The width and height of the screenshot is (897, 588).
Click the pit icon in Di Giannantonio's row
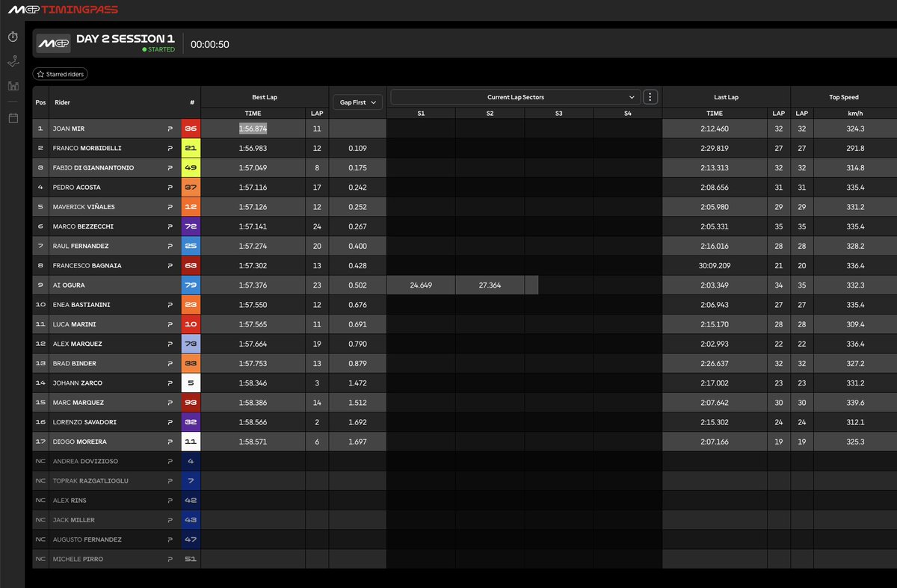pos(170,167)
